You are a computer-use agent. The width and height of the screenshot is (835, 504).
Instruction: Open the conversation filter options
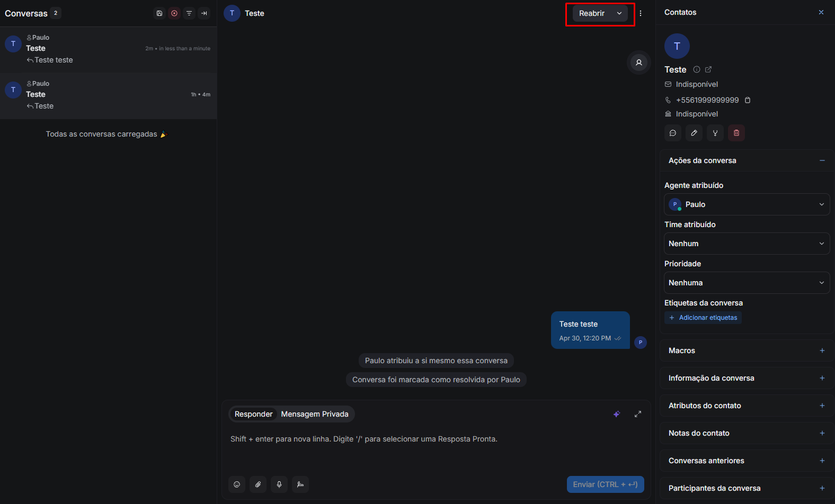click(189, 13)
